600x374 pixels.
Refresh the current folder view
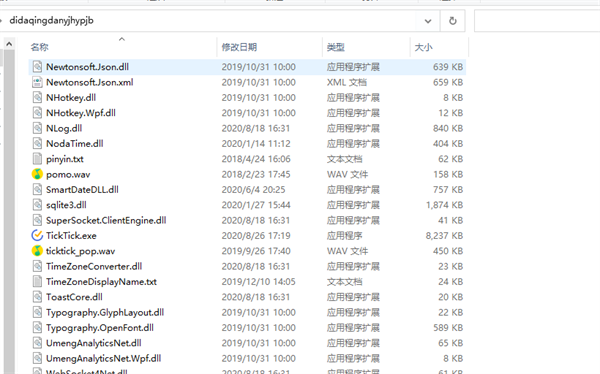[453, 21]
